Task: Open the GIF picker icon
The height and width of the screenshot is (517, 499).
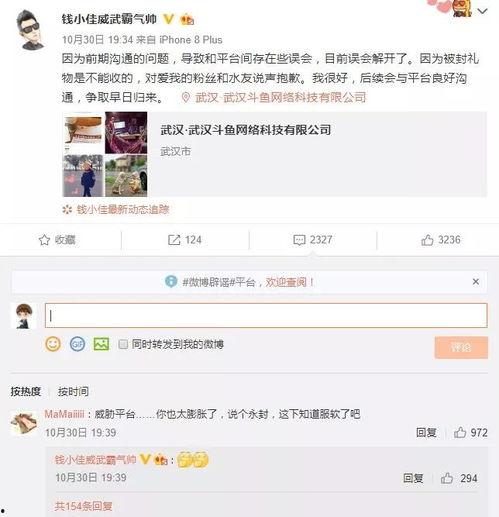Action: tap(77, 344)
